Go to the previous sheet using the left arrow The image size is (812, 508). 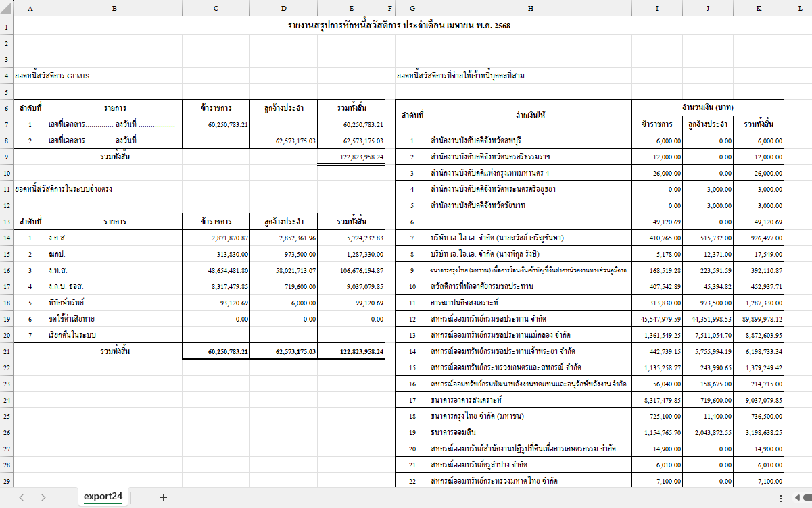pos(22,497)
